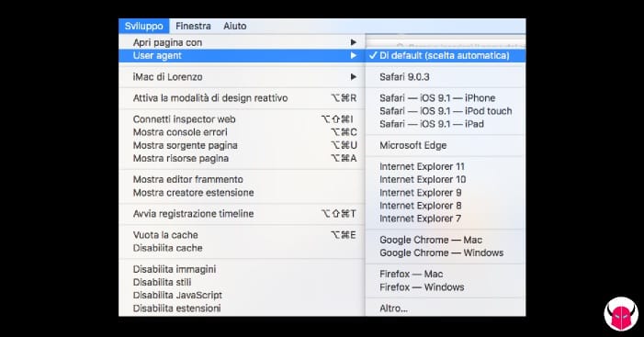The height and width of the screenshot is (337, 644).
Task: Select Firefox — Mac user agent
Action: tap(446, 274)
